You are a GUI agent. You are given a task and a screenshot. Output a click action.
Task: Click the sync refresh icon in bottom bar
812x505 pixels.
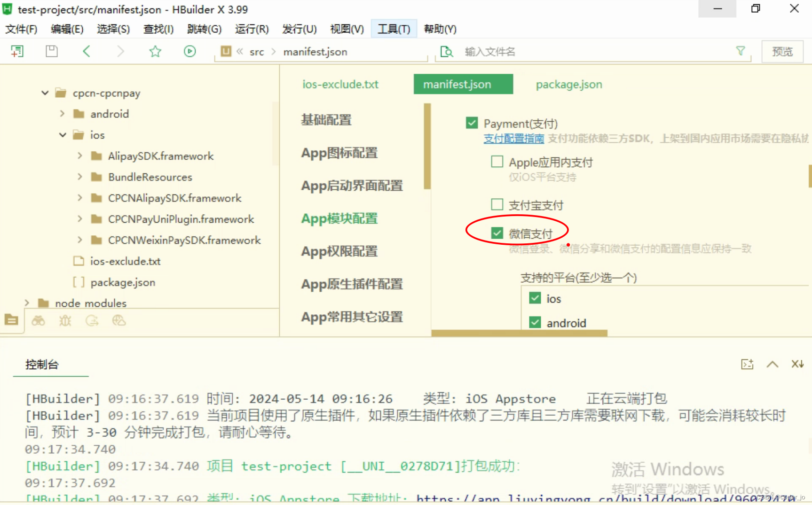pyautogui.click(x=92, y=320)
